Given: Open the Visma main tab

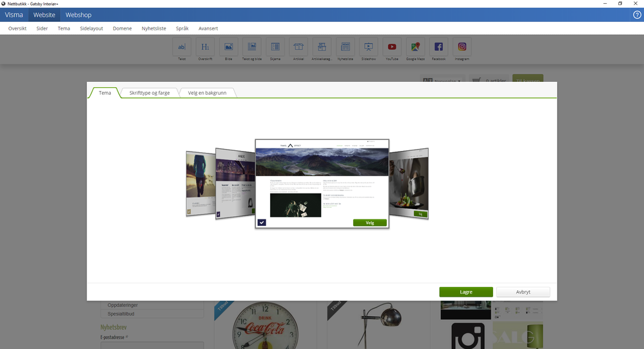Looking at the screenshot, I should 14,15.
